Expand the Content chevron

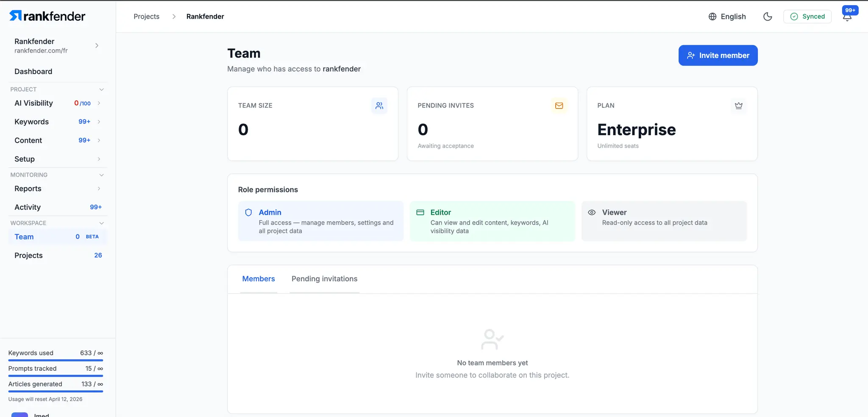(x=99, y=141)
